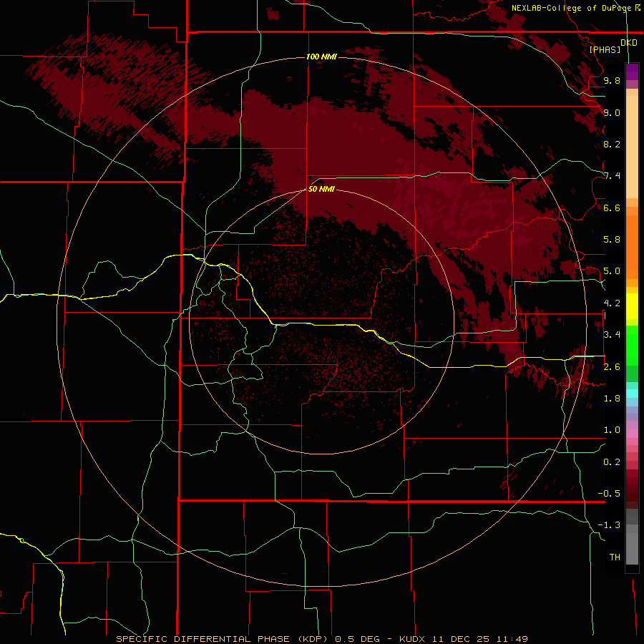The height and width of the screenshot is (644, 644).
Task: Click the 7.4 scale value
Action: [612, 176]
